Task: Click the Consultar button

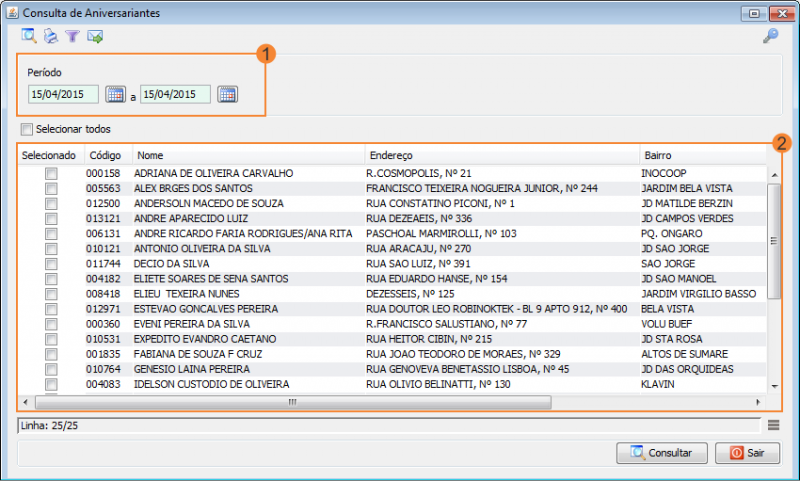Action: tap(662, 453)
